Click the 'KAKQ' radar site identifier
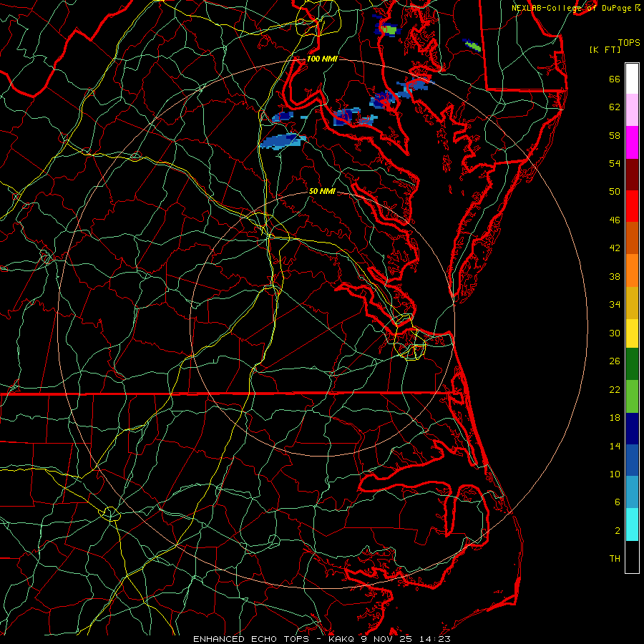 click(x=343, y=639)
